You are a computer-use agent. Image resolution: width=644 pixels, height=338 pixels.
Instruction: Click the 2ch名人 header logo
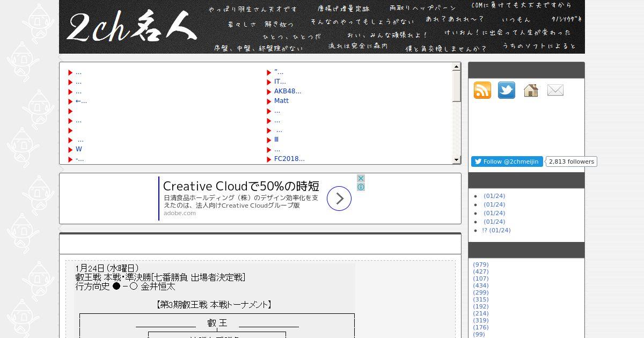tap(132, 27)
